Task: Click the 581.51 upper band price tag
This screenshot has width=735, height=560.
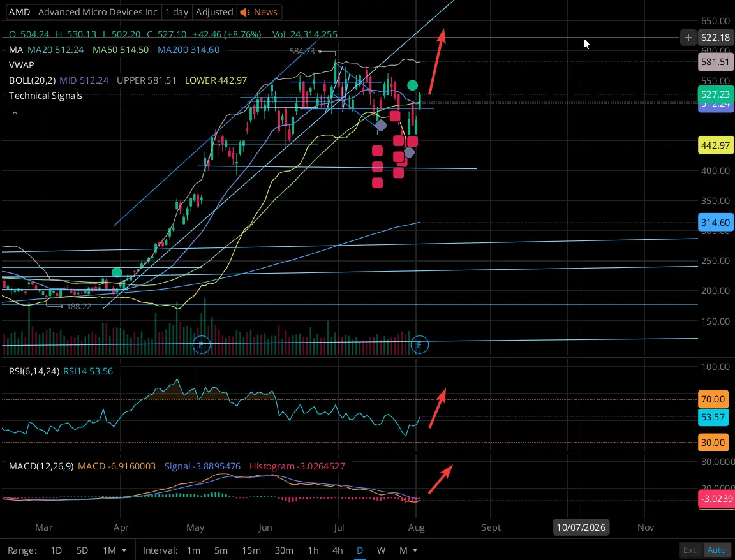Action: [x=715, y=62]
